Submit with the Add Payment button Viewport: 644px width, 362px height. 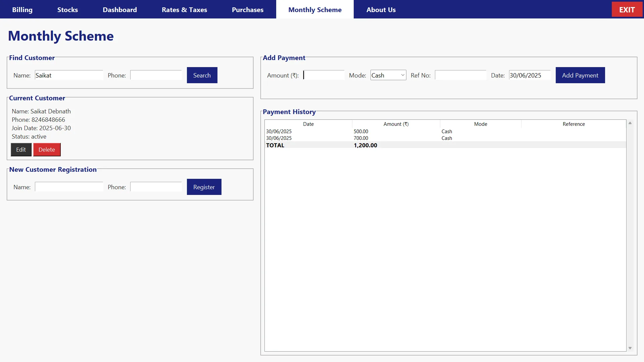coord(580,75)
